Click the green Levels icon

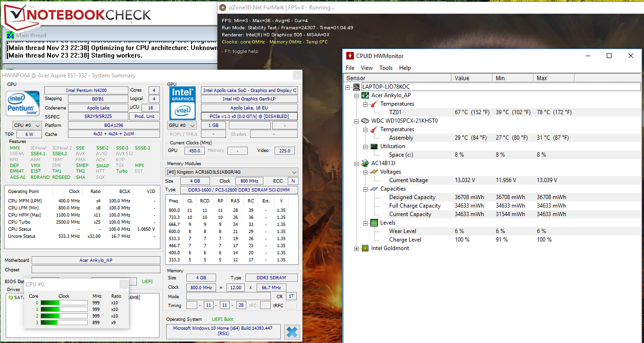point(374,223)
